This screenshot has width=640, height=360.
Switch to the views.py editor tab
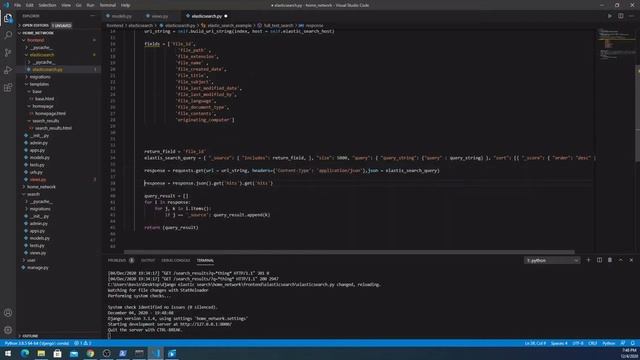pyautogui.click(x=159, y=16)
